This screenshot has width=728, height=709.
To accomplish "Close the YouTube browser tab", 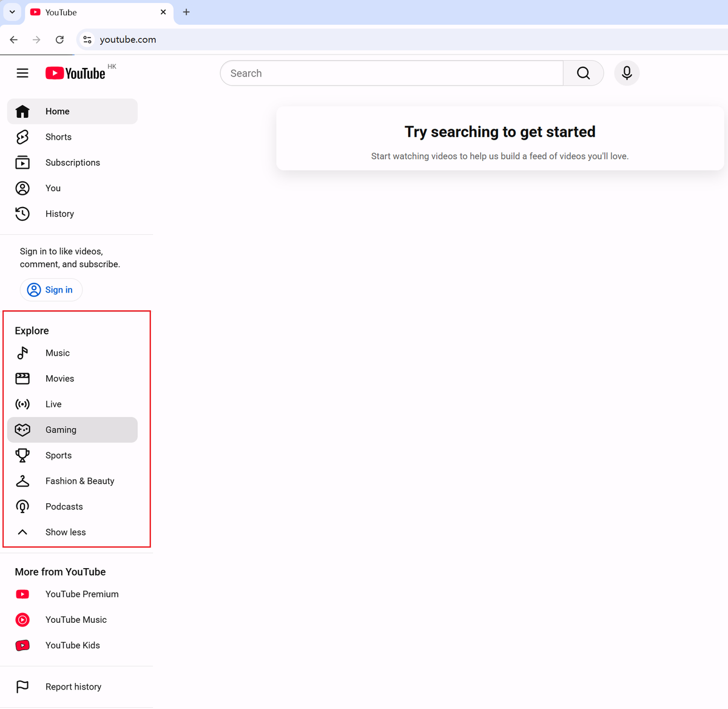I will 163,12.
